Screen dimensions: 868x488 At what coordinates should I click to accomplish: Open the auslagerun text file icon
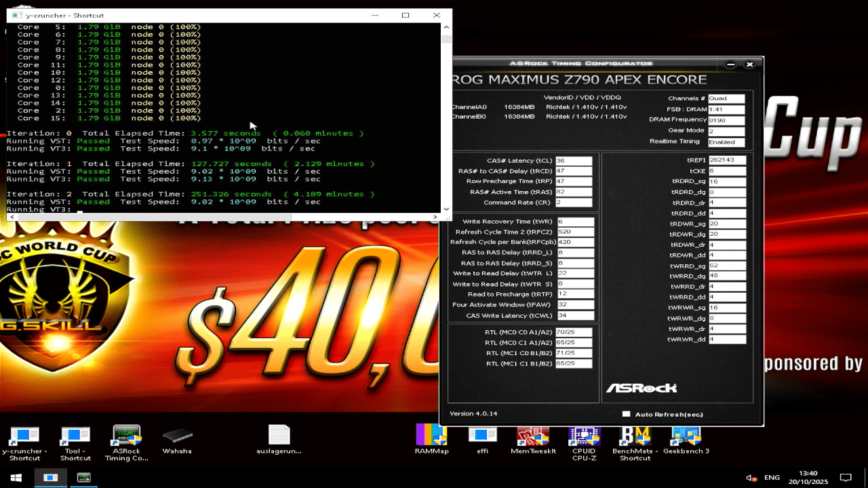click(279, 440)
